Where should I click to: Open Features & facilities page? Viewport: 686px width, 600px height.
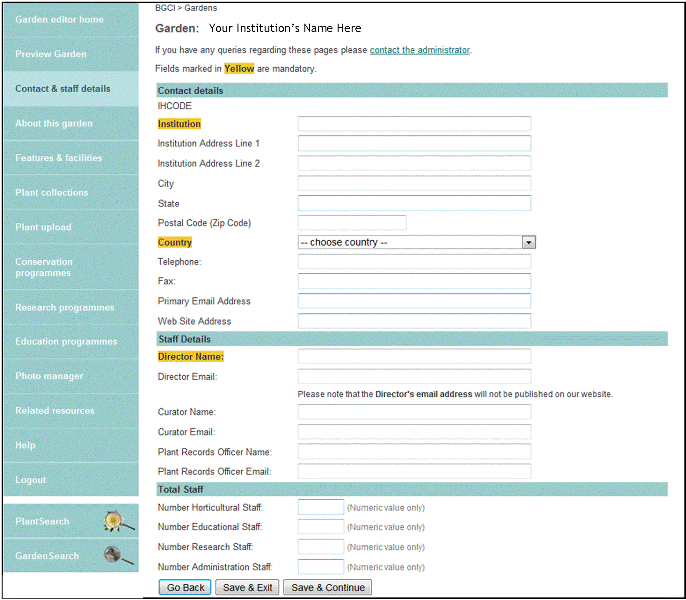pyautogui.click(x=71, y=158)
